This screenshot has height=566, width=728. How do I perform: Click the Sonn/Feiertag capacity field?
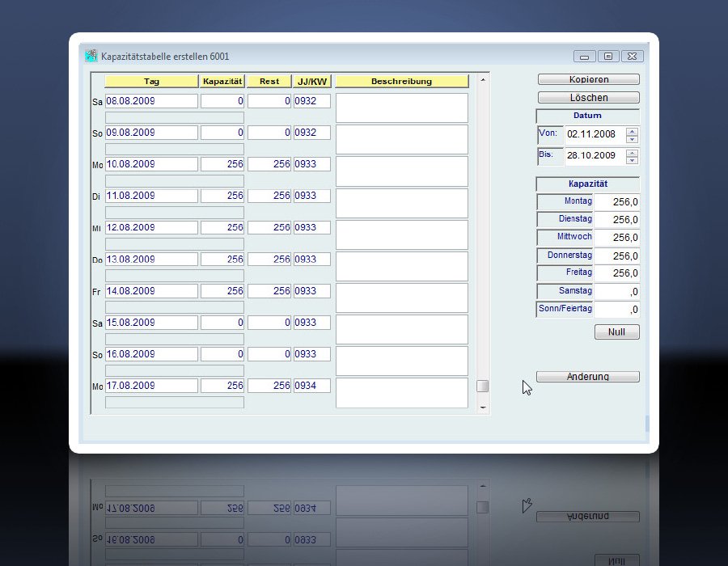coord(616,309)
